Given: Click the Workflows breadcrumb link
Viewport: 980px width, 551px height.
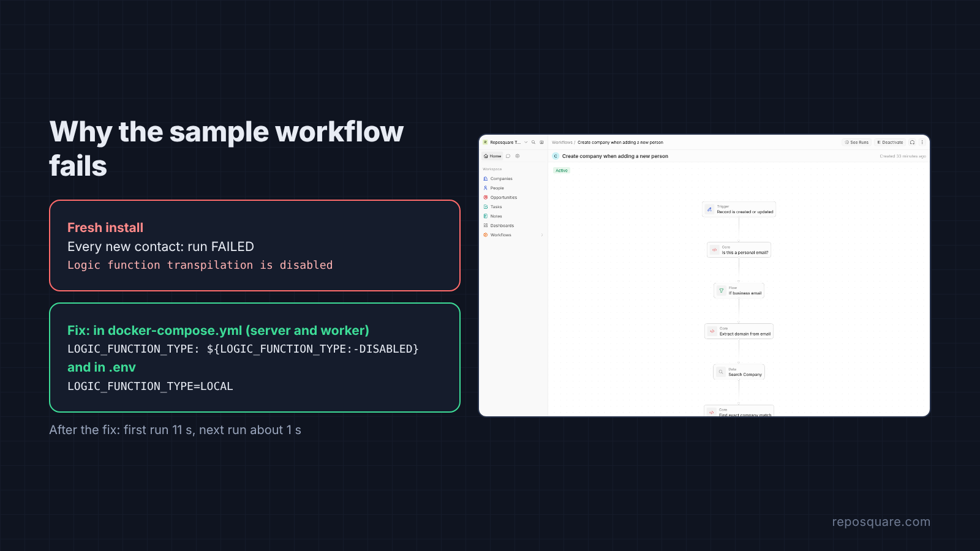Looking at the screenshot, I should (562, 142).
